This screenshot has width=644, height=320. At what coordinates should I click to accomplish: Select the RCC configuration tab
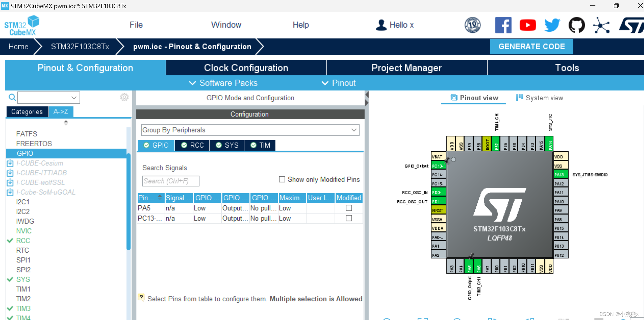[192, 145]
